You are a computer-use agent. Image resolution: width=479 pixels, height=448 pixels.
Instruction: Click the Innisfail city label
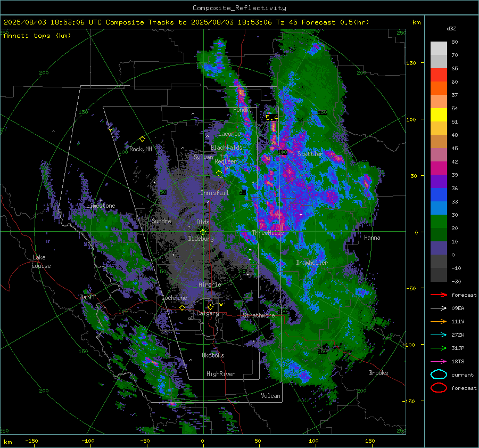click(214, 193)
